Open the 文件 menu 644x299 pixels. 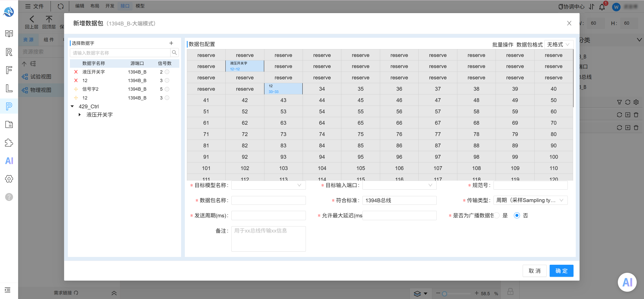click(x=35, y=6)
